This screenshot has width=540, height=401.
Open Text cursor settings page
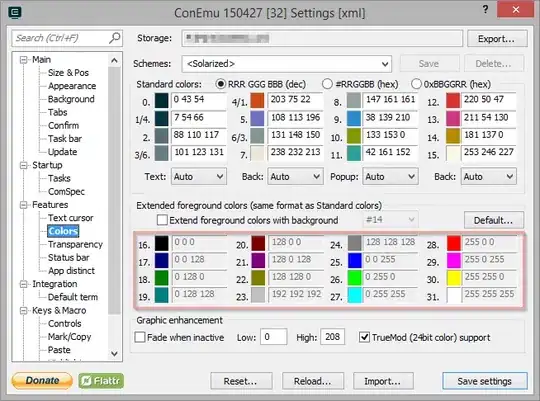(x=71, y=218)
